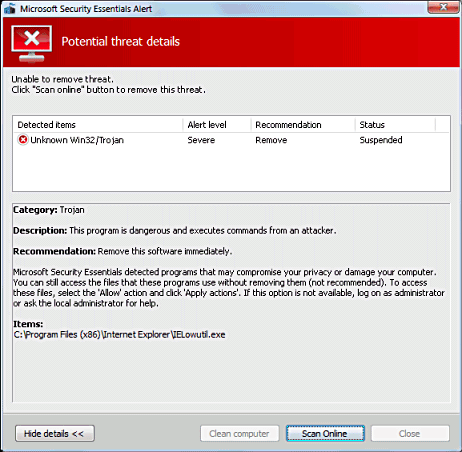
Task: Click the Items: label
Action: (x=28, y=324)
